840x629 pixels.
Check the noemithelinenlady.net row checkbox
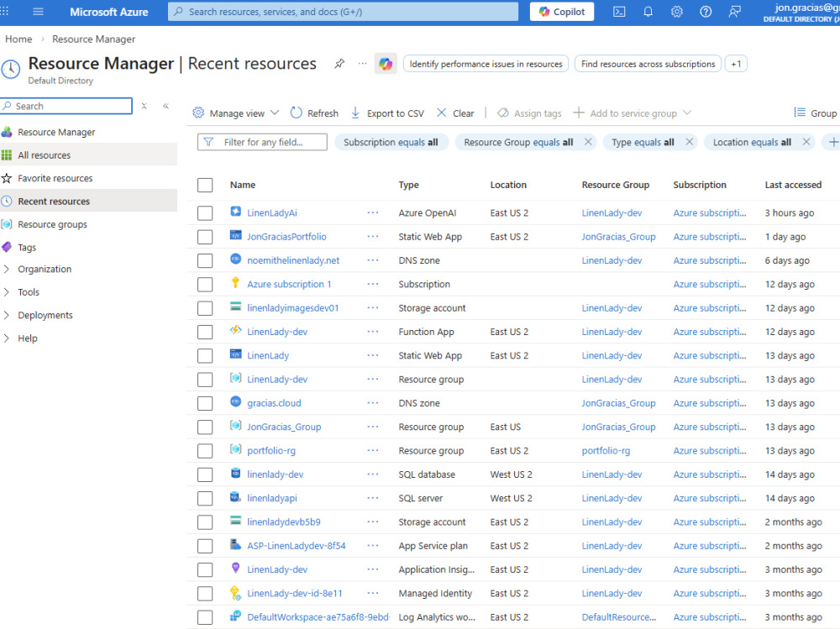tap(205, 261)
